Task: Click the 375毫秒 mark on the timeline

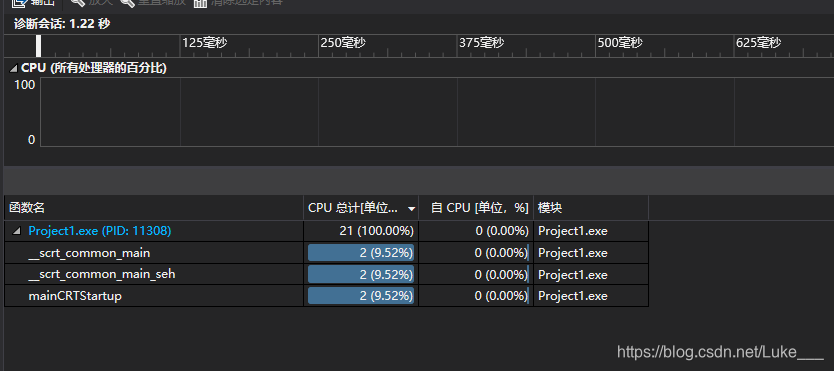Action: pos(481,43)
